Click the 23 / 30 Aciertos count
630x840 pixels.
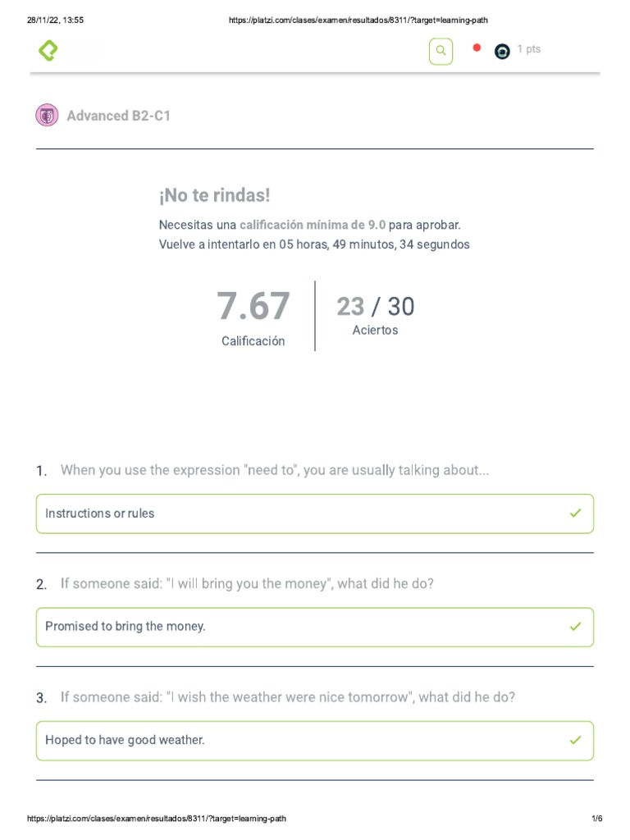pyautogui.click(x=376, y=307)
